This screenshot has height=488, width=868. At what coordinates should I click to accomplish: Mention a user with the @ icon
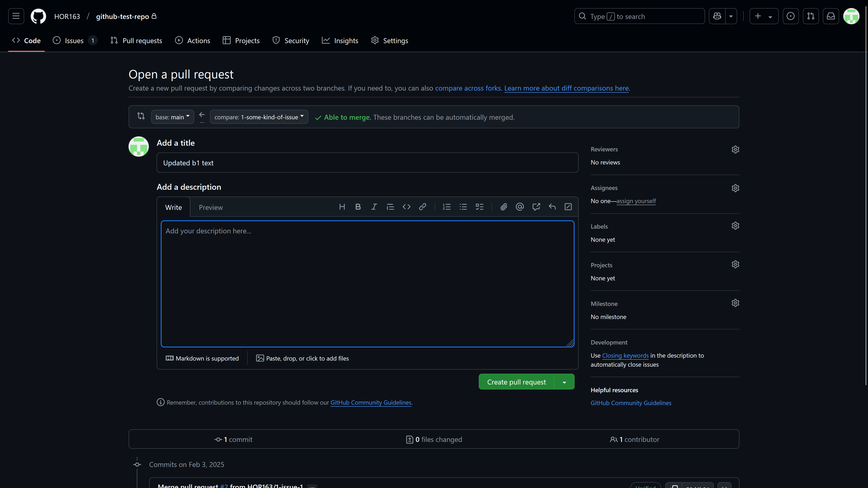520,207
